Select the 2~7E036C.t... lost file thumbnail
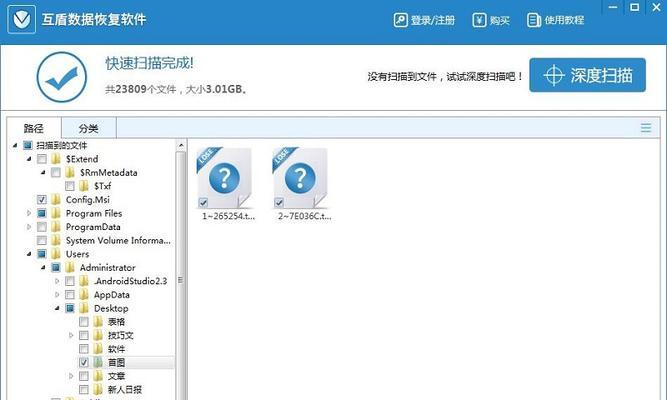 300,178
